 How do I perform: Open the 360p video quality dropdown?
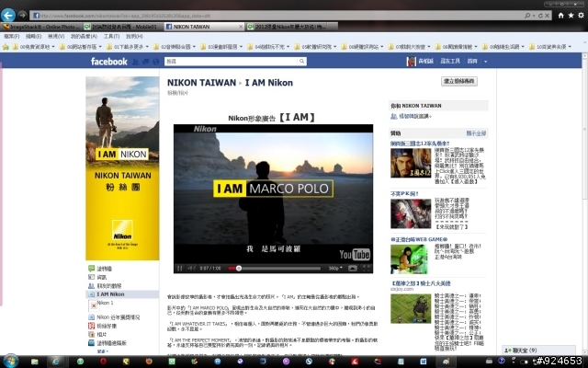pyautogui.click(x=335, y=268)
